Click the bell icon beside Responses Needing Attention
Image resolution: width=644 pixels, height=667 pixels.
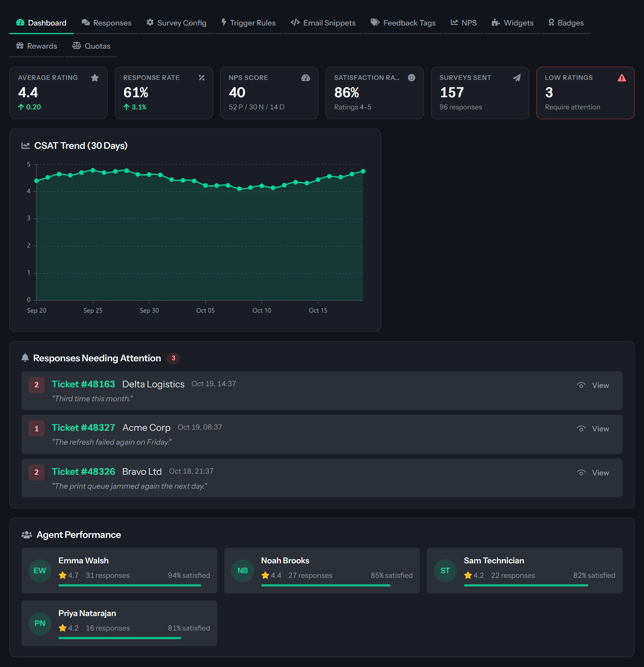25,358
